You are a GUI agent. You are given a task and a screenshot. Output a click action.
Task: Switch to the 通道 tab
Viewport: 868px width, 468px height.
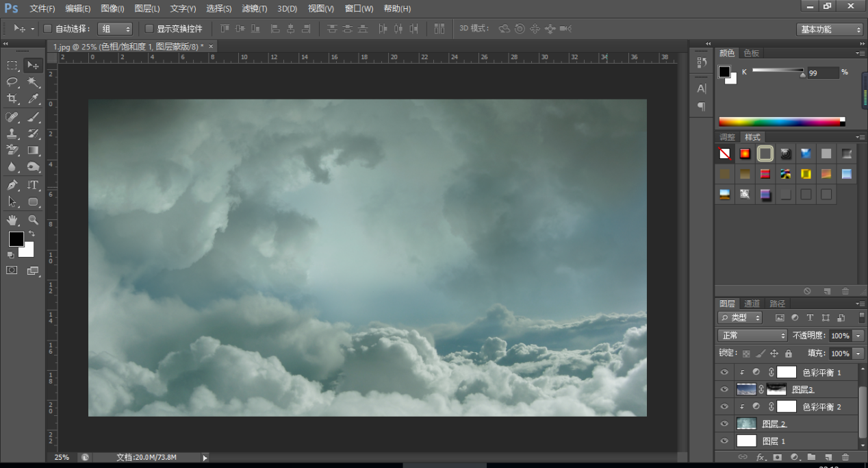point(752,304)
